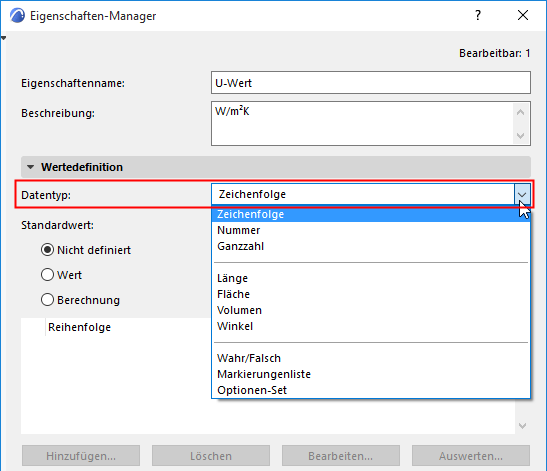Select the Berechnung radio button
Screen dimensions: 547x471
coord(47,300)
